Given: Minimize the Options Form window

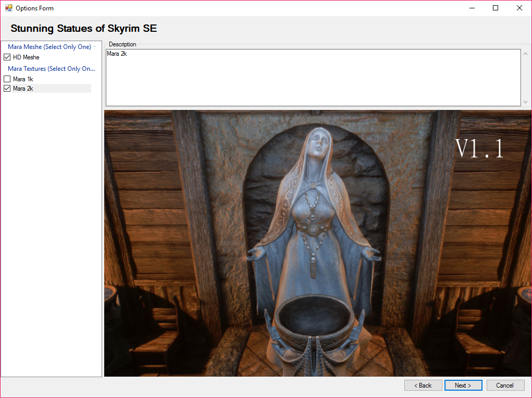Looking at the screenshot, I should click(472, 8).
